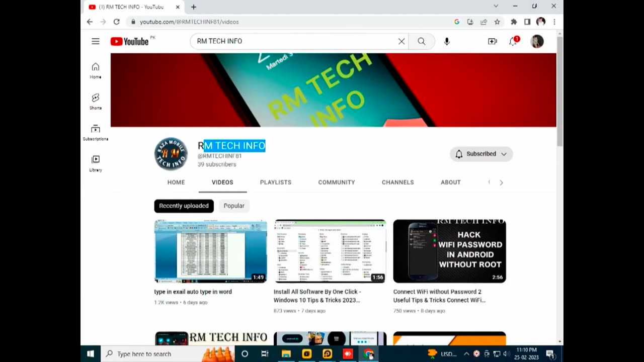
Task: Click the browser forward arrow
Action: (103, 22)
